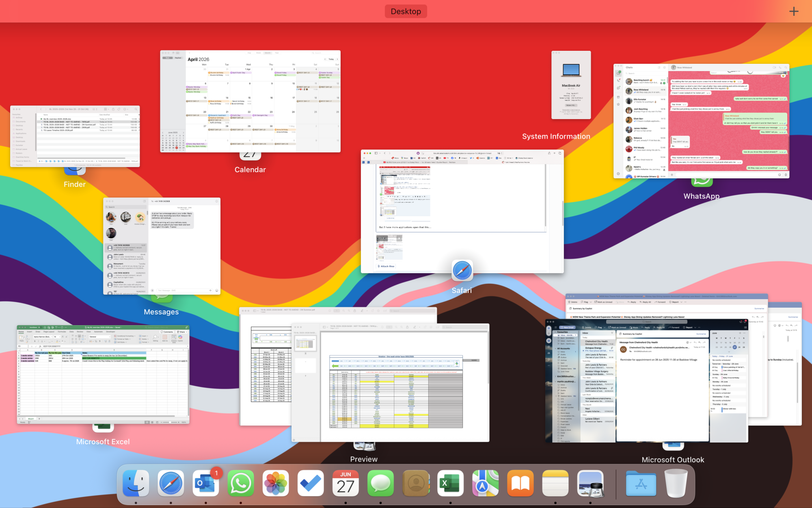The image size is (812, 508).
Task: Open Calendar Dock icon showing JUN 27
Action: click(346, 484)
